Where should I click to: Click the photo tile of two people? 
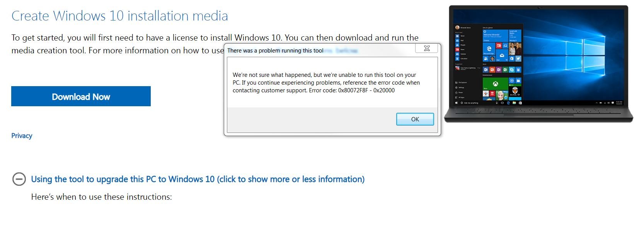pyautogui.click(x=515, y=49)
